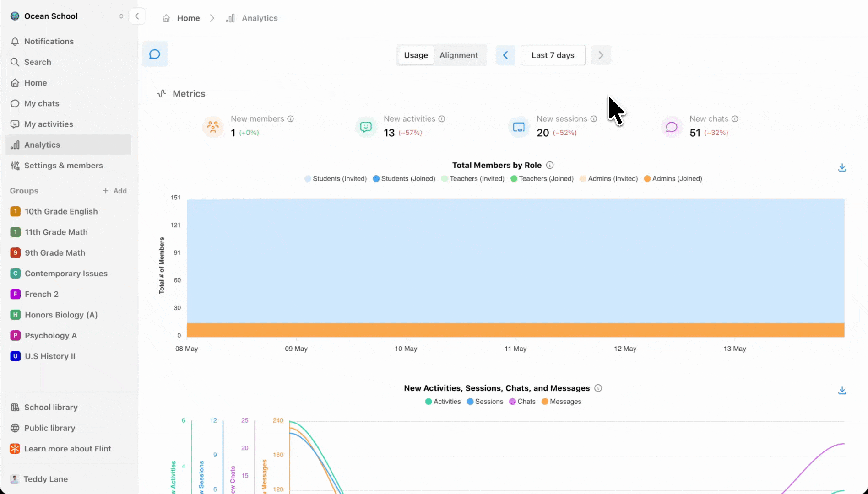868x494 pixels.
Task: Open the Honors Biology (A) group
Action: tap(68, 315)
